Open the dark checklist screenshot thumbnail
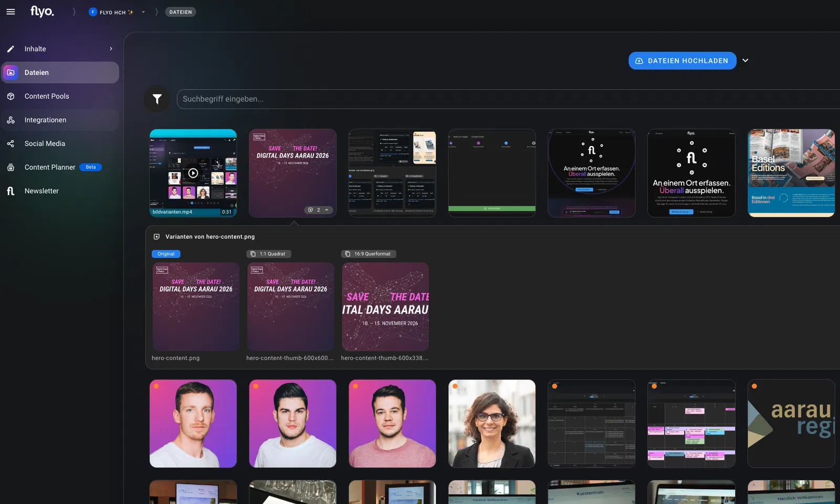Viewport: 840px width, 504px height. (x=392, y=173)
